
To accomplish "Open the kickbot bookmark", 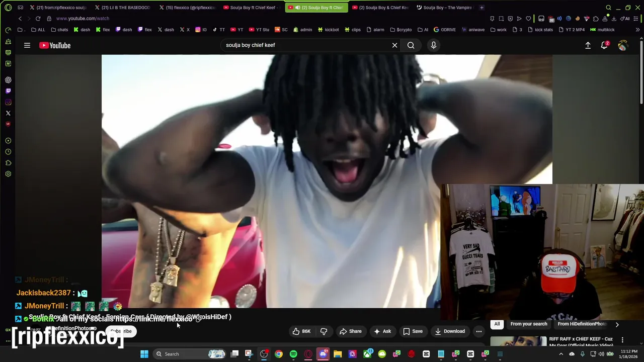I will [x=328, y=30].
